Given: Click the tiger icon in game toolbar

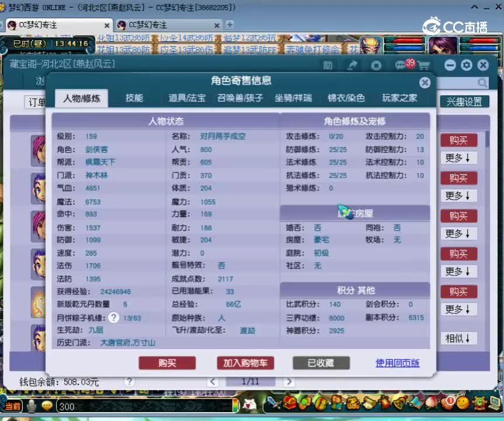Looking at the screenshot, I should (x=353, y=403).
